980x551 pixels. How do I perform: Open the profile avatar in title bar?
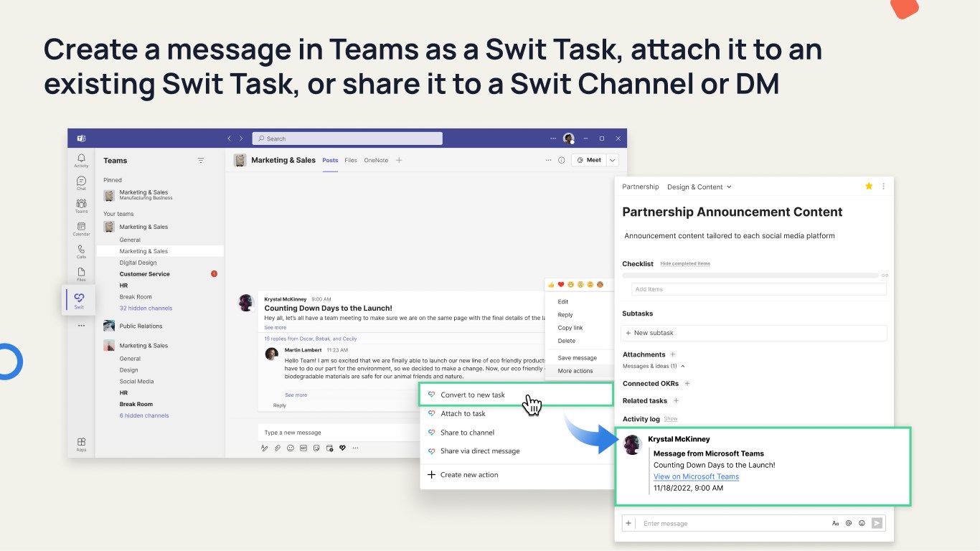tap(569, 138)
